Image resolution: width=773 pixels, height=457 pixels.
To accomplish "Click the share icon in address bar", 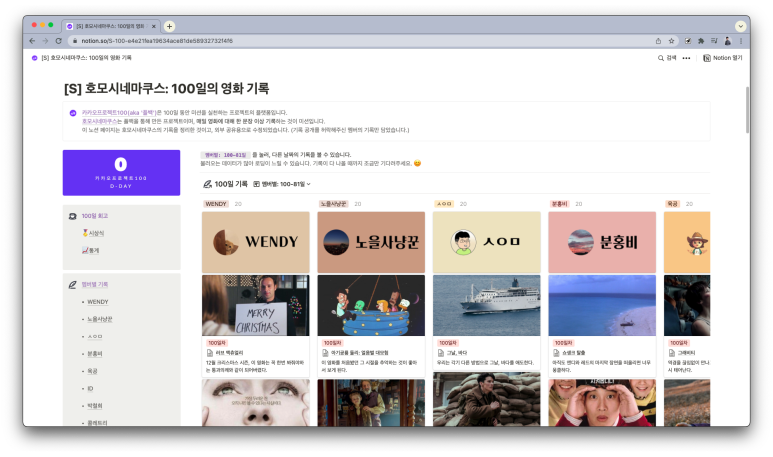I will [x=658, y=41].
